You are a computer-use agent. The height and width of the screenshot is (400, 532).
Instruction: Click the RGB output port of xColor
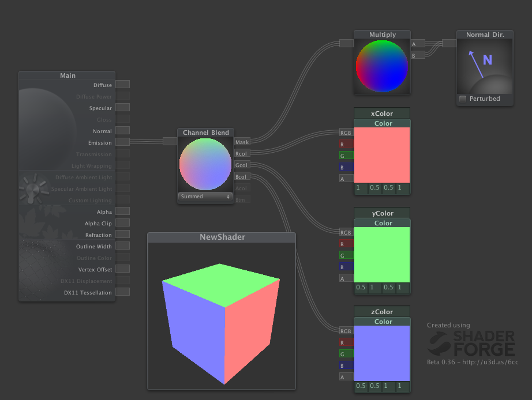click(346, 133)
